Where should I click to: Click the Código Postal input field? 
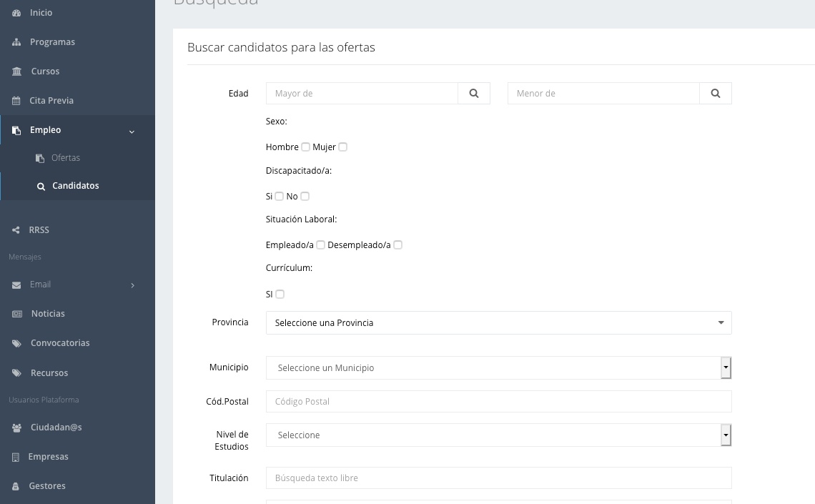pyautogui.click(x=498, y=402)
